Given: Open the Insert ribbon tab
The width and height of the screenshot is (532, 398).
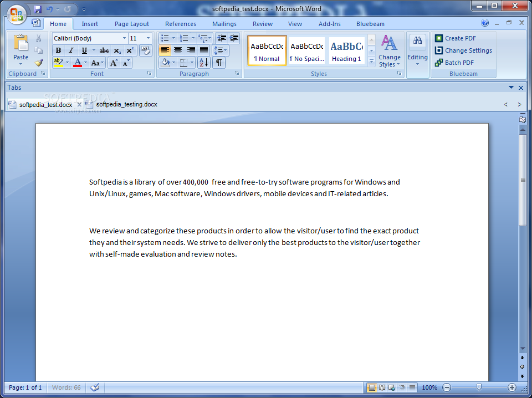Looking at the screenshot, I should click(x=90, y=24).
